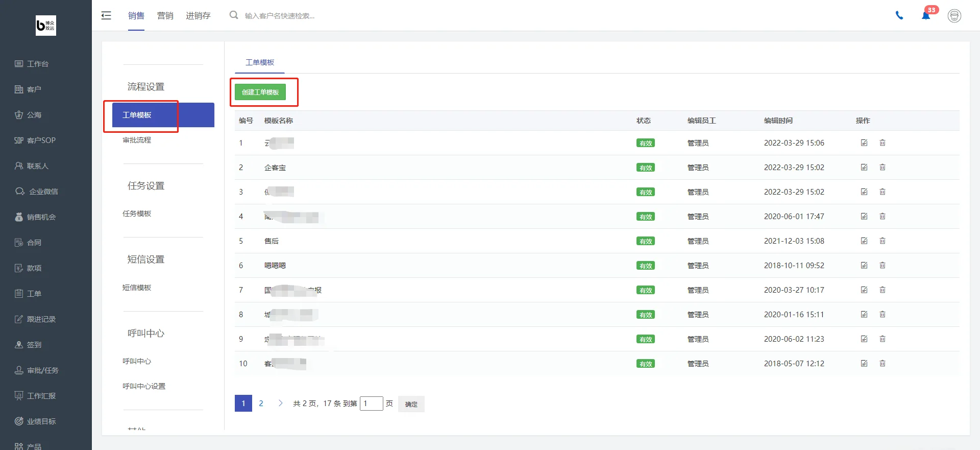The width and height of the screenshot is (980, 450).
Task: Open 合同 in left sidebar
Action: 28,243
